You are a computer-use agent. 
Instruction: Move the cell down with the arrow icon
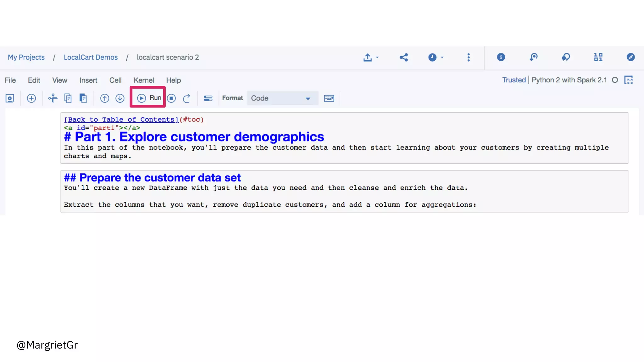coord(120,98)
